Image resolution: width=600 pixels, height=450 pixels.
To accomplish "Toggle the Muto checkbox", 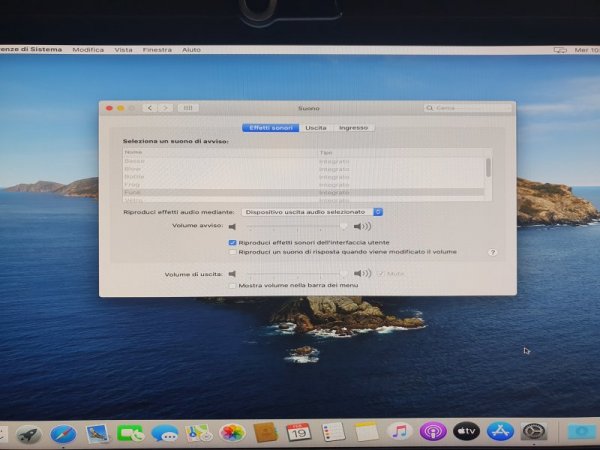I will tap(381, 274).
